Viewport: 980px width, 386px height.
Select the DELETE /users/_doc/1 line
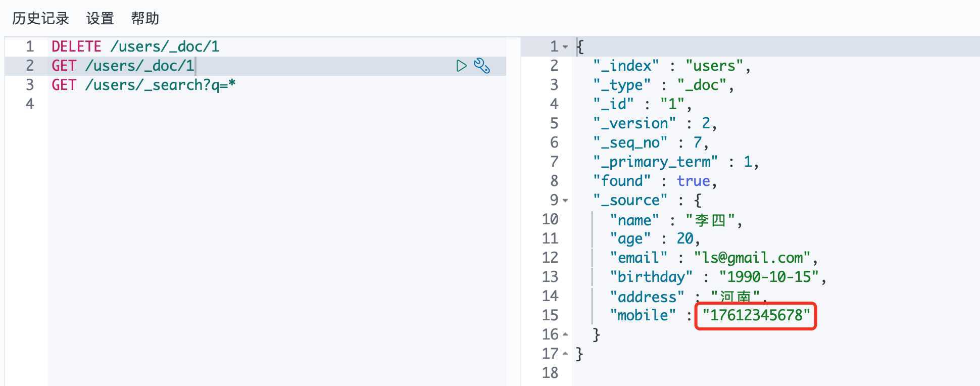point(135,46)
